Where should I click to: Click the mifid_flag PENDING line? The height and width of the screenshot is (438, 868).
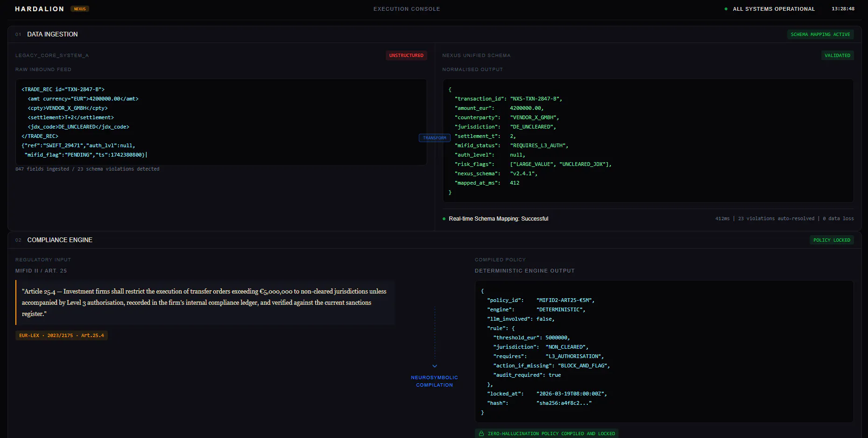86,155
